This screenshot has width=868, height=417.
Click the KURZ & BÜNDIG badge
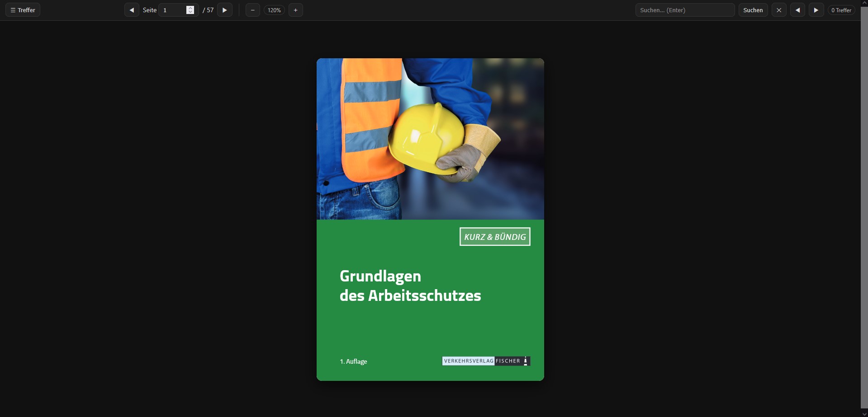click(495, 237)
